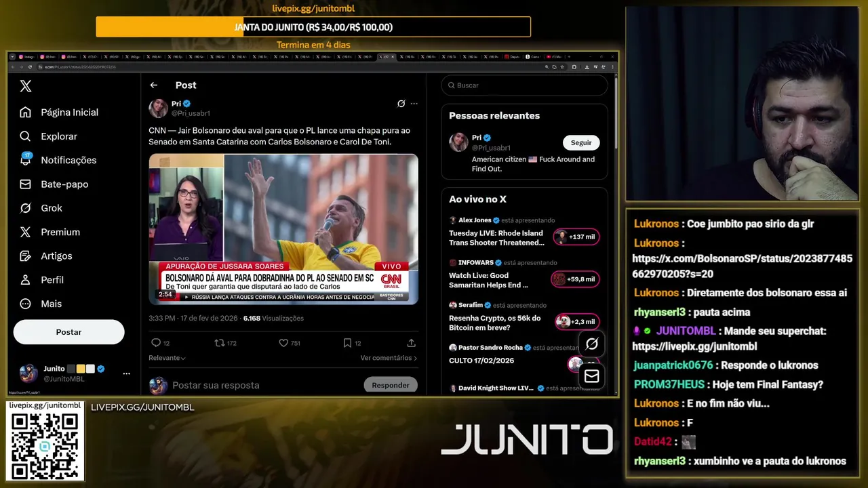Go to the Perfil page
This screenshot has height=488, width=868.
tap(41, 280)
